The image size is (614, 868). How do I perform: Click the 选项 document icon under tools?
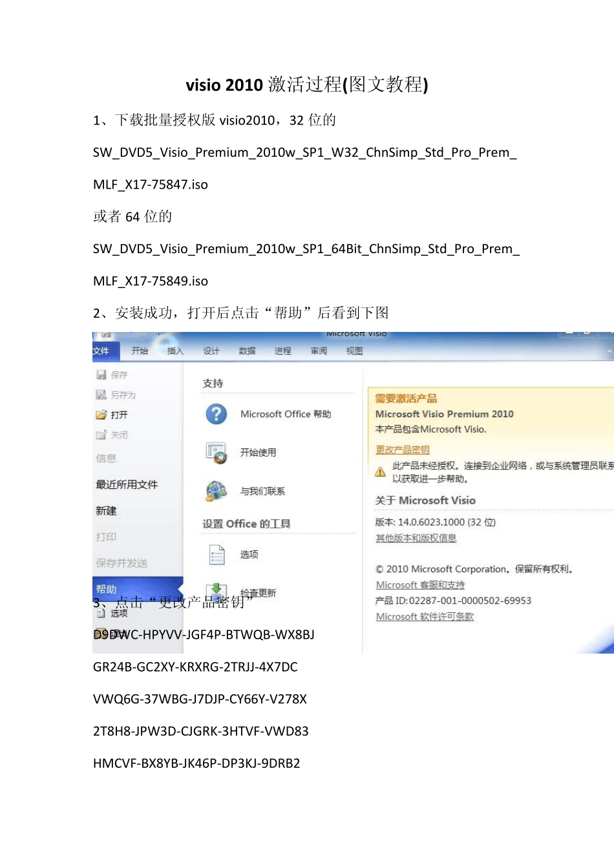click(x=217, y=555)
